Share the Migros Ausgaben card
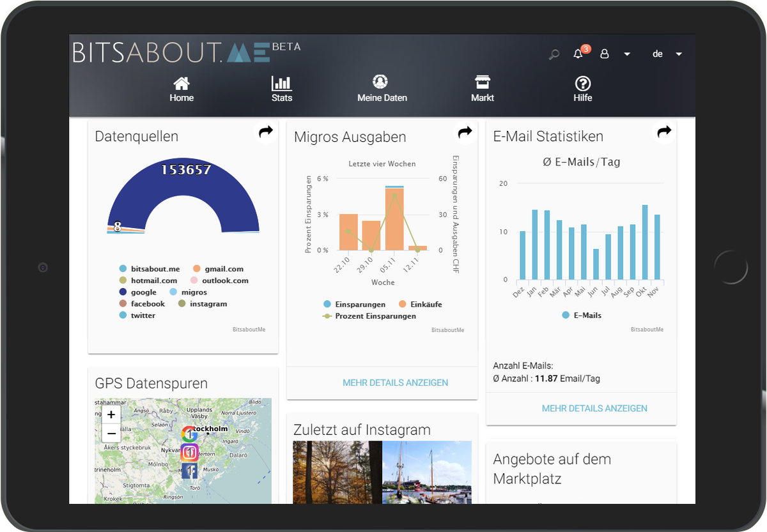 point(465,132)
